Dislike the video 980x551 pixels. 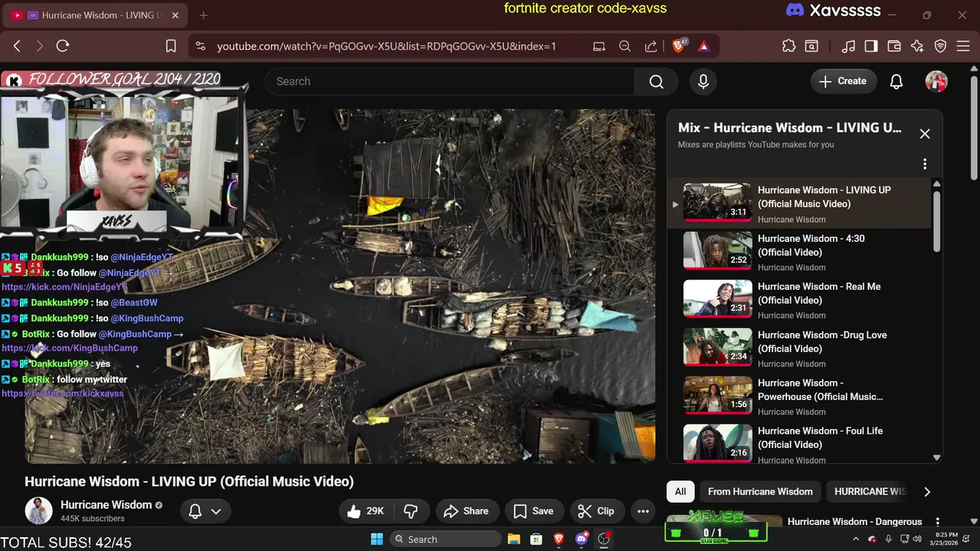[x=410, y=511]
